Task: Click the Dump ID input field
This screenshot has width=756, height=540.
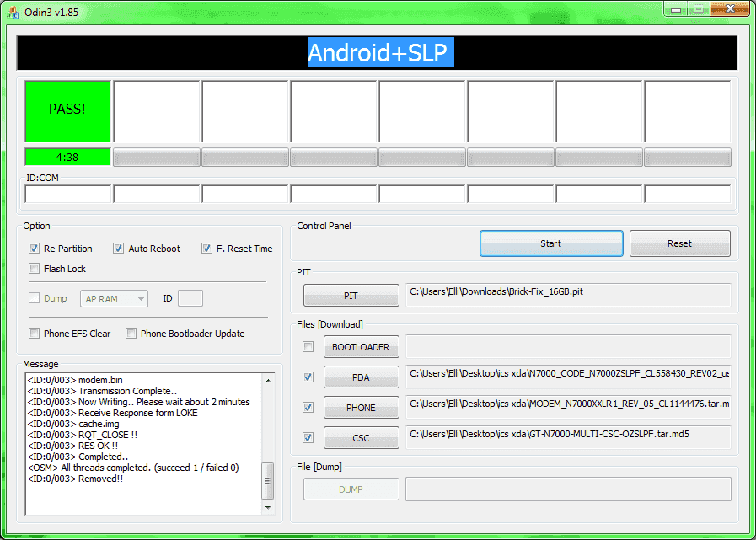Action: click(x=190, y=298)
